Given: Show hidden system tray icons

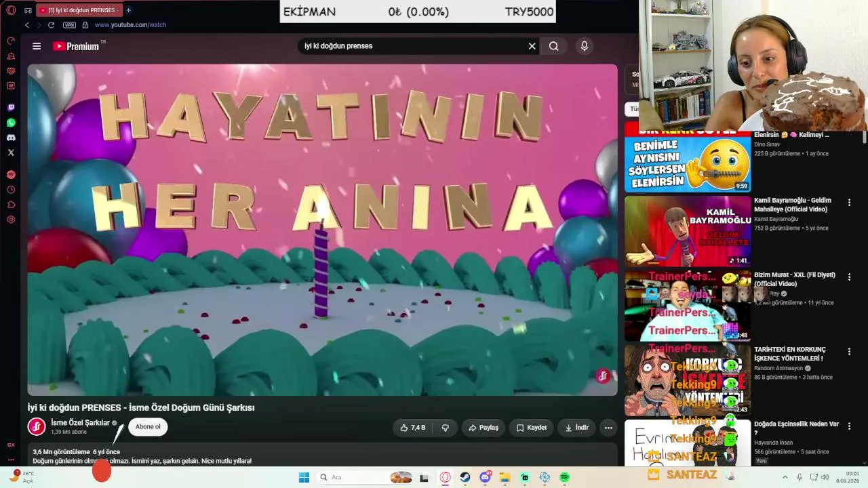Looking at the screenshot, I should point(785,477).
